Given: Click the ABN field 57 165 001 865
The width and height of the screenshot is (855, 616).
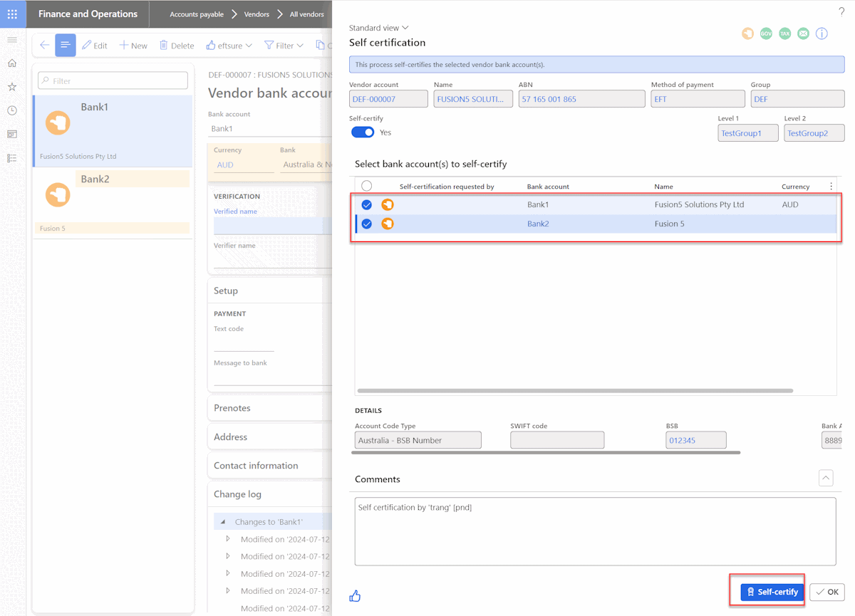Looking at the screenshot, I should (581, 99).
